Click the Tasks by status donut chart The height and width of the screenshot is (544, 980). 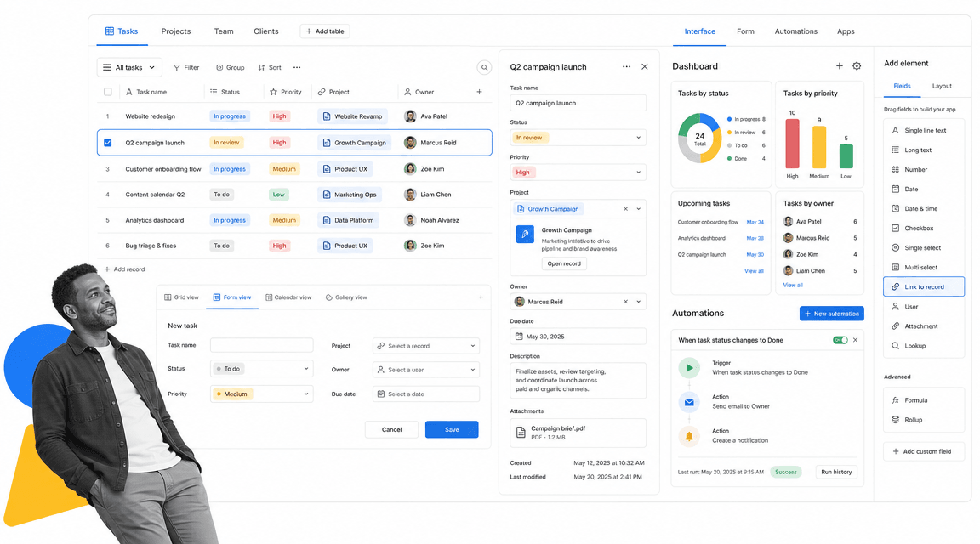[699, 138]
